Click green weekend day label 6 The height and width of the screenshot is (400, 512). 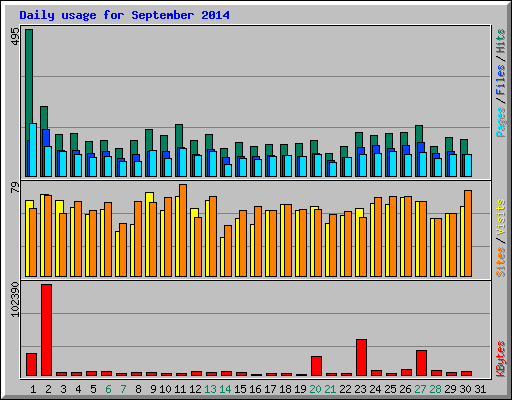(108, 389)
